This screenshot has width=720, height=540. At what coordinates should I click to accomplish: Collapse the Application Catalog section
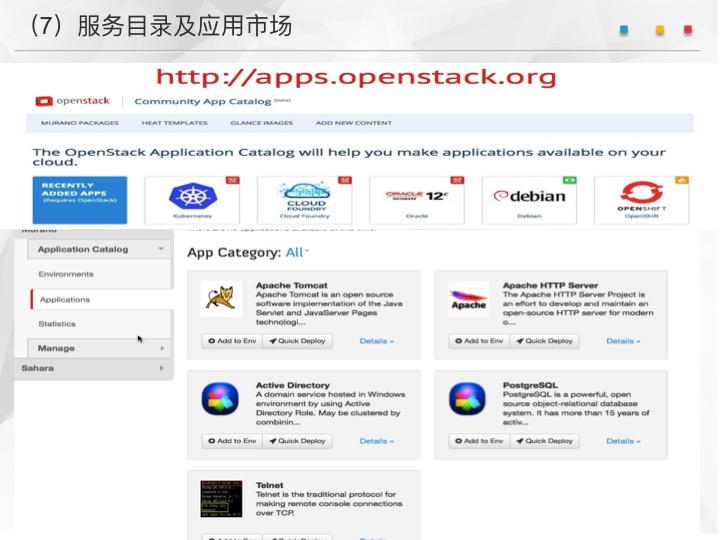[99, 249]
